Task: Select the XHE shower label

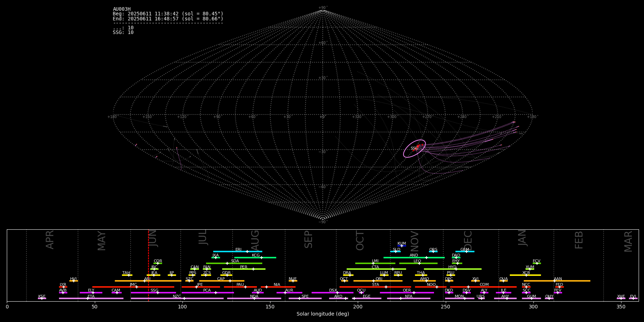Action: 621,297
